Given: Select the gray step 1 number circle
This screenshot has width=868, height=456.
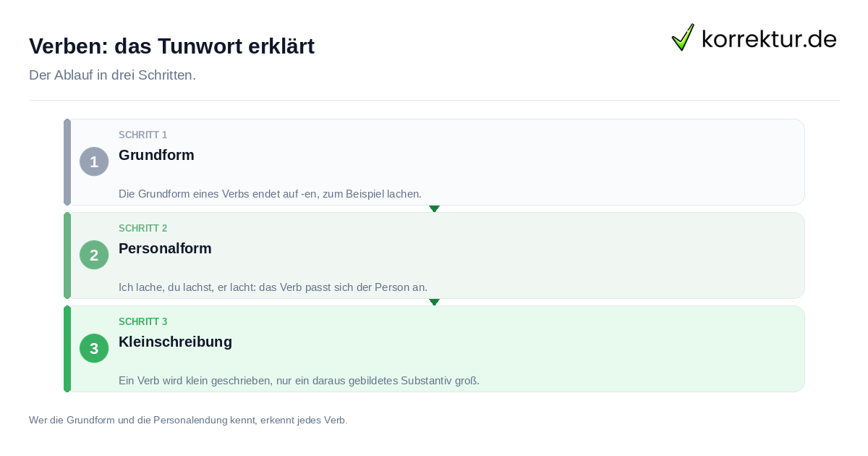Looking at the screenshot, I should pos(94,161).
